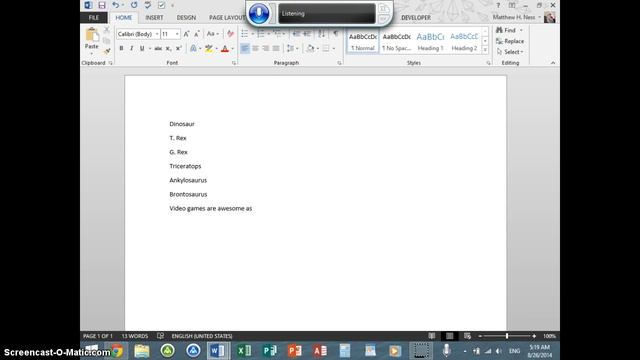Switch to Print Layout view in the status bar
This screenshot has width=640, height=360.
point(449,336)
